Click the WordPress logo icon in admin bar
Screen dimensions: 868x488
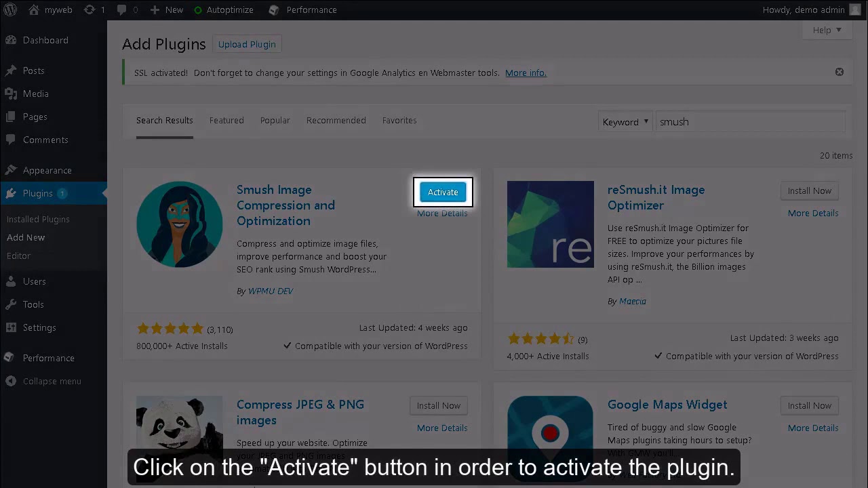[x=11, y=10]
